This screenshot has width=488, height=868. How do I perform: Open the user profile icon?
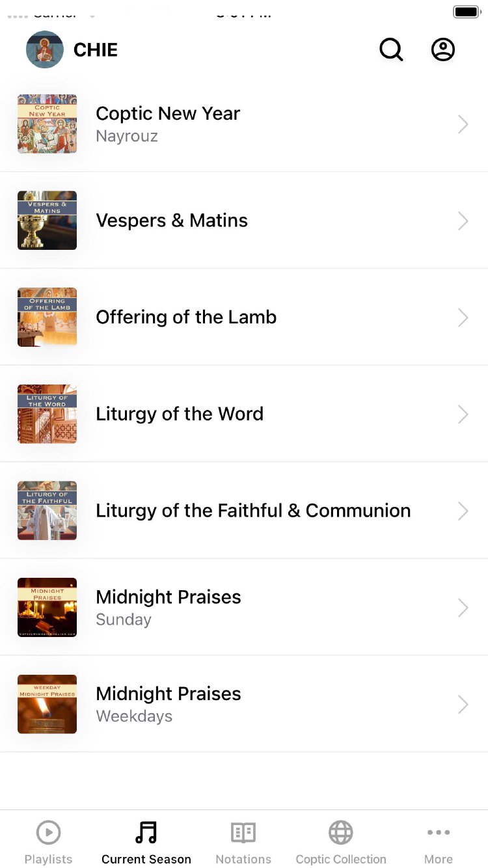[x=443, y=49]
